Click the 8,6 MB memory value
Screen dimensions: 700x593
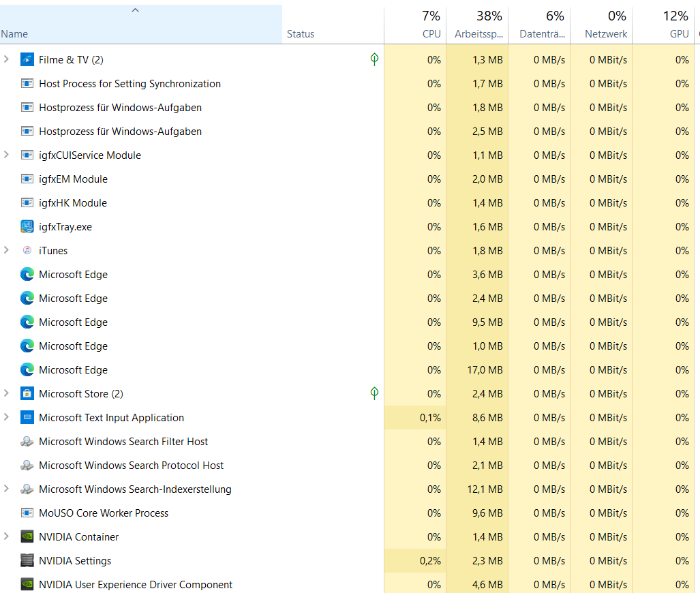487,418
